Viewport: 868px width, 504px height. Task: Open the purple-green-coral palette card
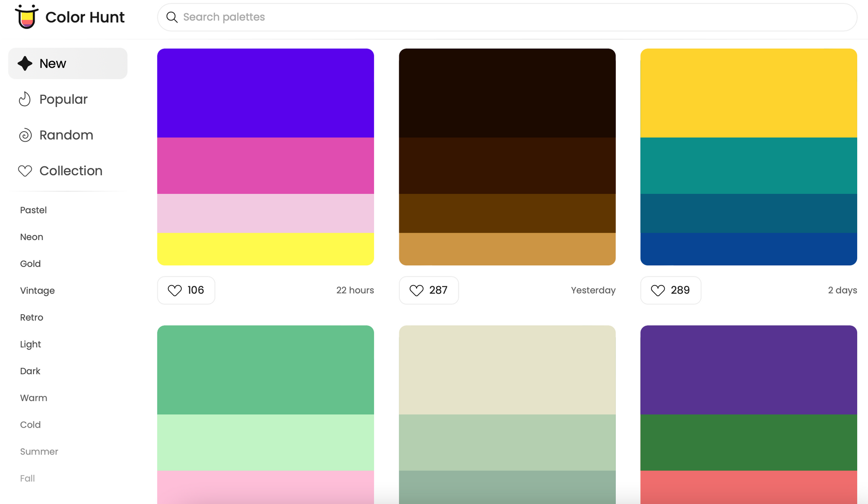pyautogui.click(x=748, y=412)
